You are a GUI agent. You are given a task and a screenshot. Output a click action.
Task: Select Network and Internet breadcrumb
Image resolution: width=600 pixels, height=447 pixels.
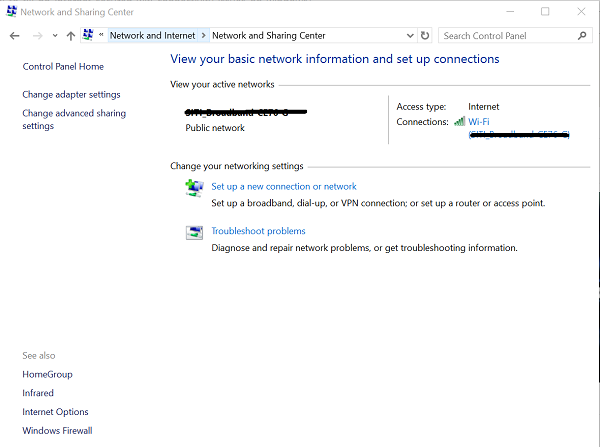coord(152,36)
